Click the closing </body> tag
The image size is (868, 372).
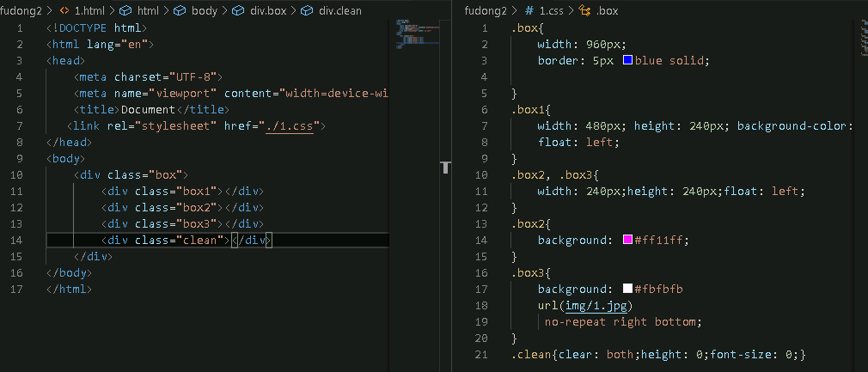tap(70, 273)
